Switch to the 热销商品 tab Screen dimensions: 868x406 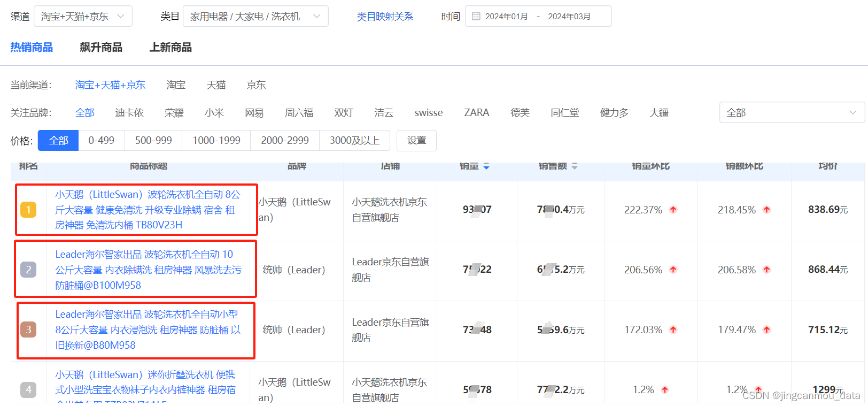(x=32, y=47)
